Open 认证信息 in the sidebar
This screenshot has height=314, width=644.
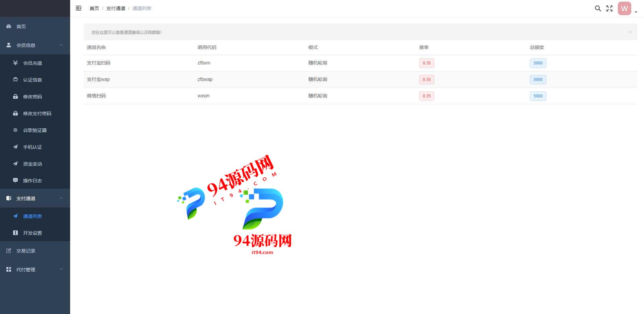pos(35,80)
